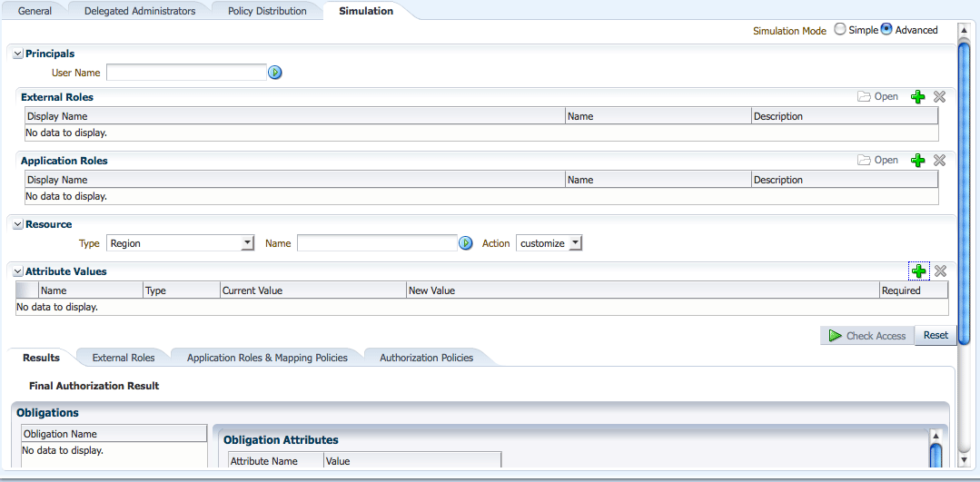
Task: Click the Attribute Name column header
Action: [x=275, y=461]
